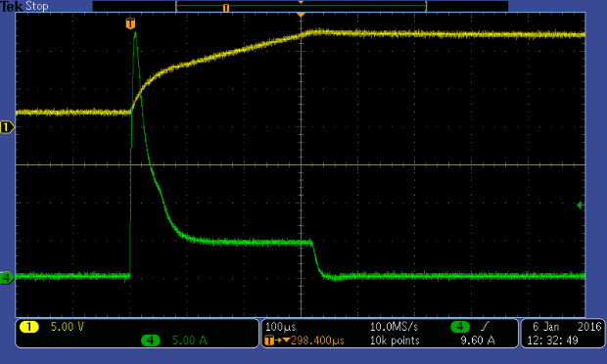Select the channel 1 ground reference marker

point(7,127)
